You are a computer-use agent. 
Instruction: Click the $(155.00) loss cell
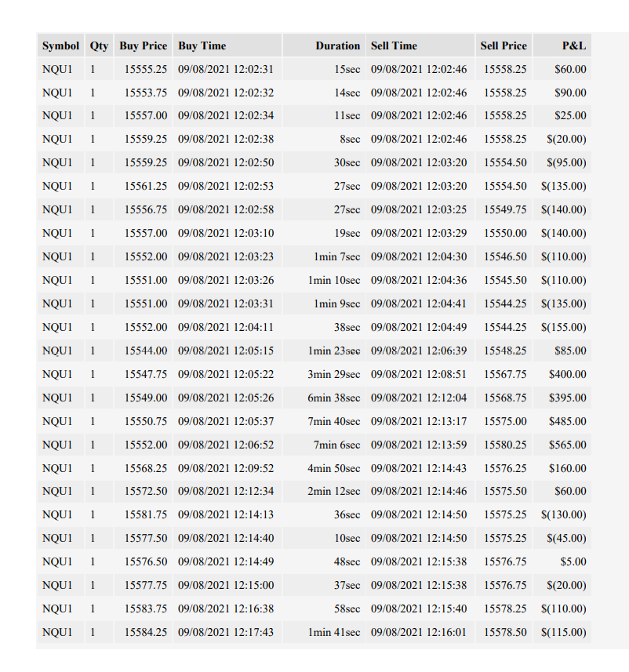562,327
